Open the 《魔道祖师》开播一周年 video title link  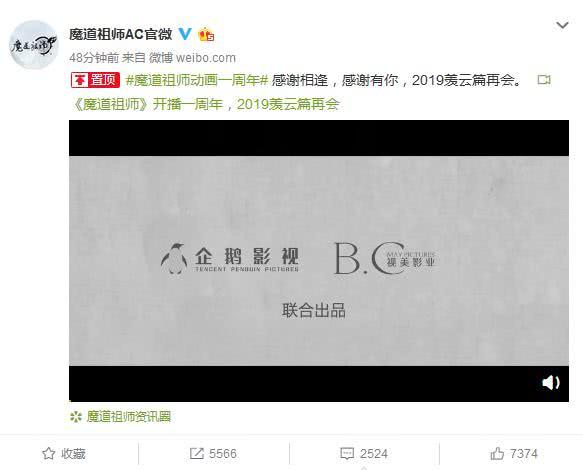tap(205, 104)
